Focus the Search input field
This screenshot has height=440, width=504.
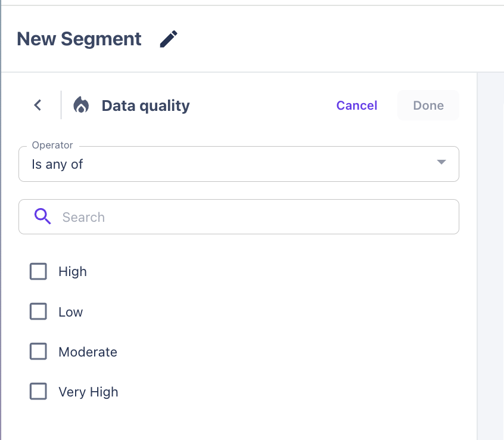pos(250,217)
